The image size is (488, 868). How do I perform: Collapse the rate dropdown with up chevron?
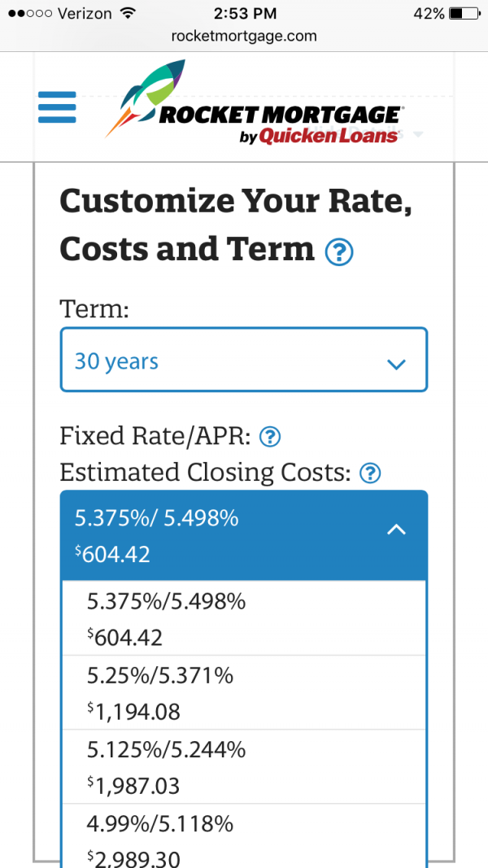[x=396, y=530]
